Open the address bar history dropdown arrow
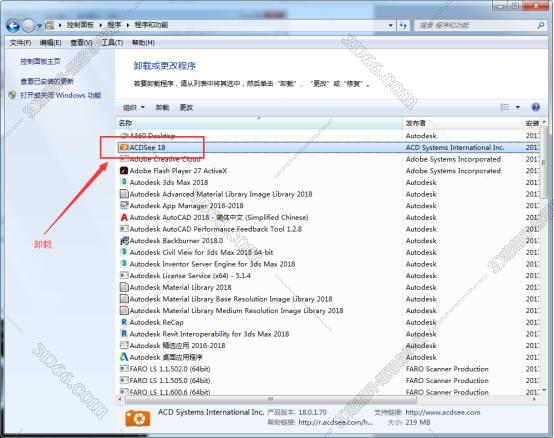 tap(391, 25)
